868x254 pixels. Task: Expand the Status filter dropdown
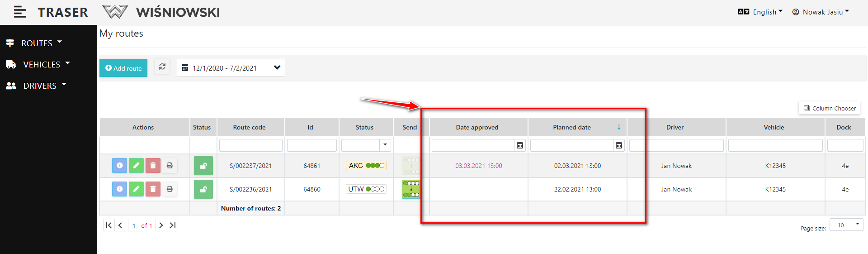pyautogui.click(x=385, y=145)
